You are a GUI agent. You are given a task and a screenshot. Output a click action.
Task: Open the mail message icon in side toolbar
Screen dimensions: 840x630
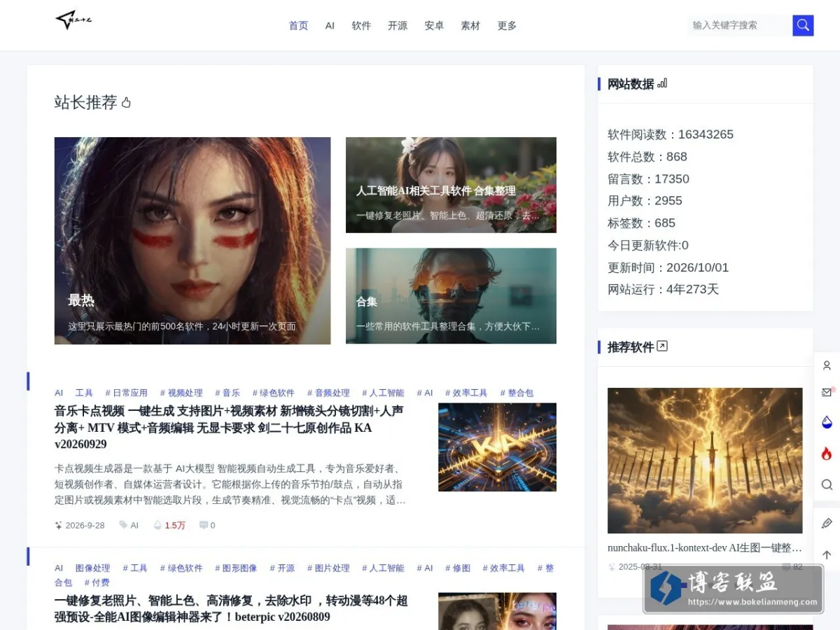pos(827,392)
